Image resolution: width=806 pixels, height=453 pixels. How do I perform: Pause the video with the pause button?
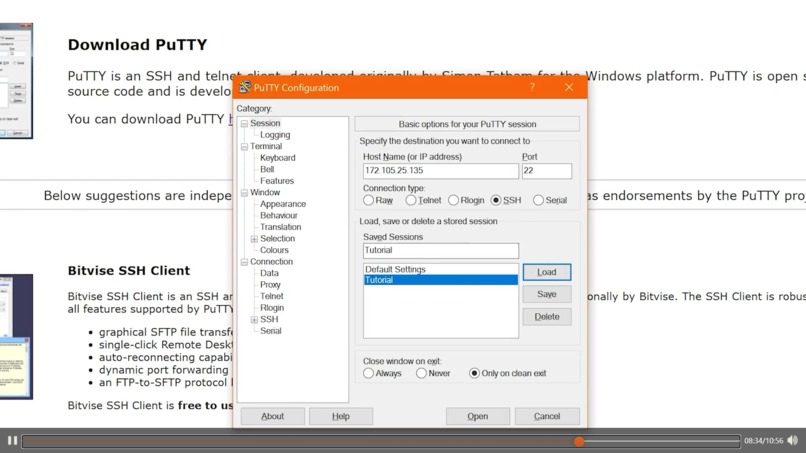point(12,440)
